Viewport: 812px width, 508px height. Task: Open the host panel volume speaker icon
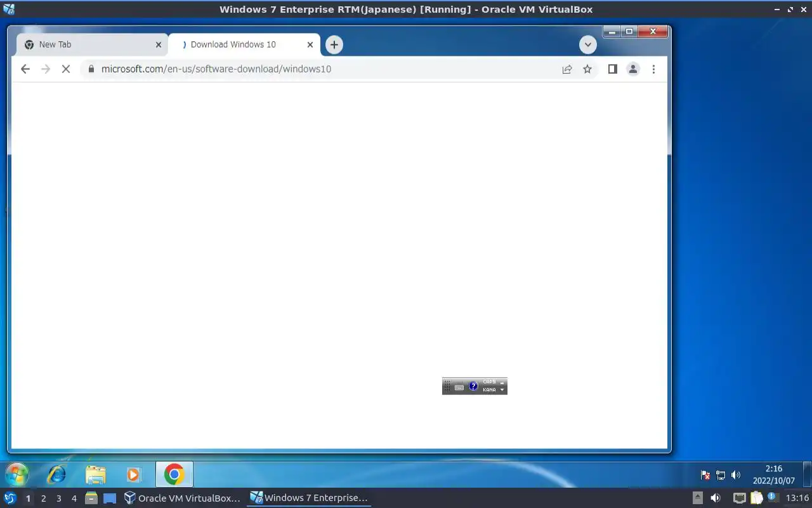click(x=716, y=498)
